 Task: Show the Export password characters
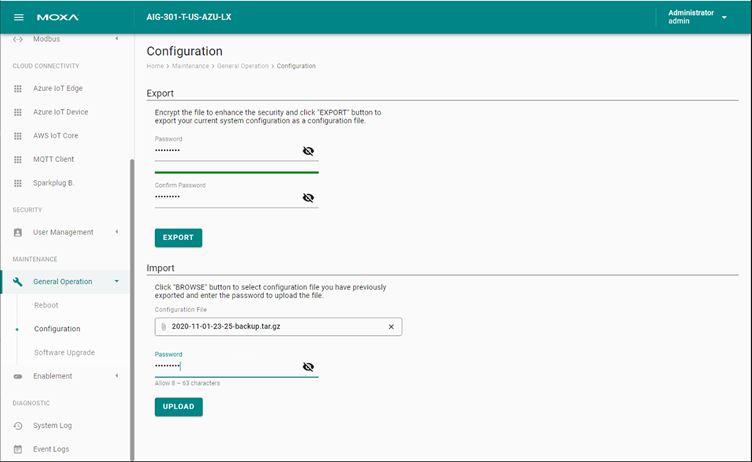(308, 151)
